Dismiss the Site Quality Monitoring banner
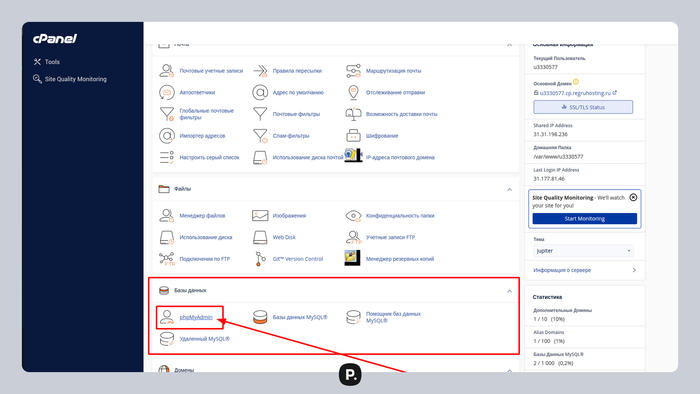This screenshot has height=394, width=700. coord(633,197)
